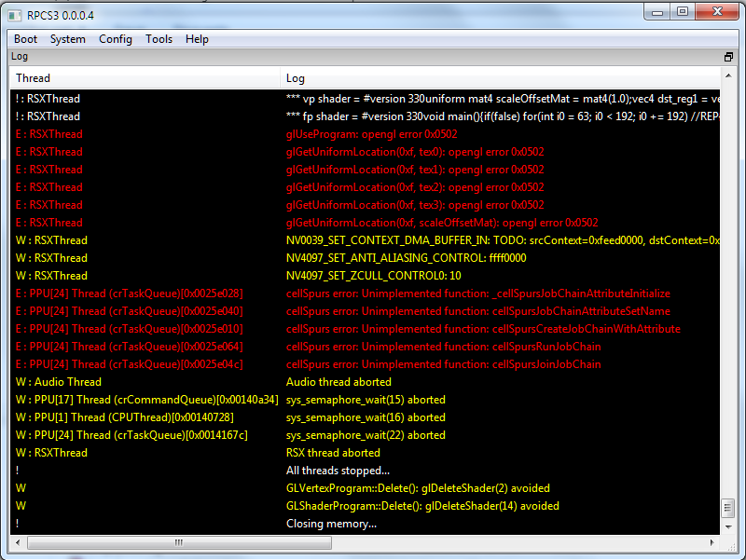Expand the Tools menu
Screen dimensions: 746x560
[159, 39]
